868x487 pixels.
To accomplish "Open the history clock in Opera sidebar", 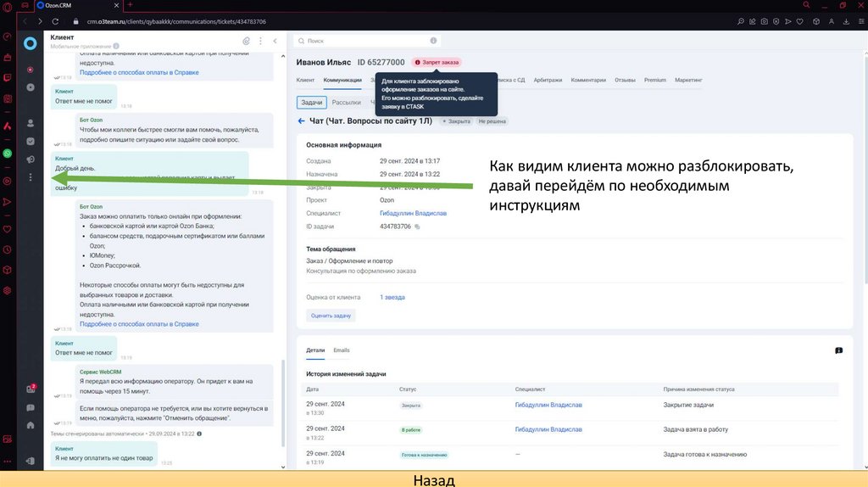I will point(7,250).
